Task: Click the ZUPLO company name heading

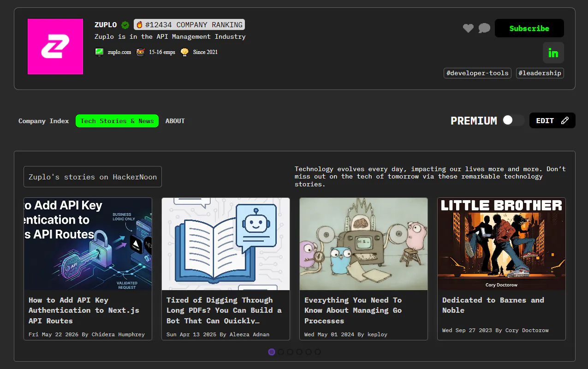Action: pos(106,25)
